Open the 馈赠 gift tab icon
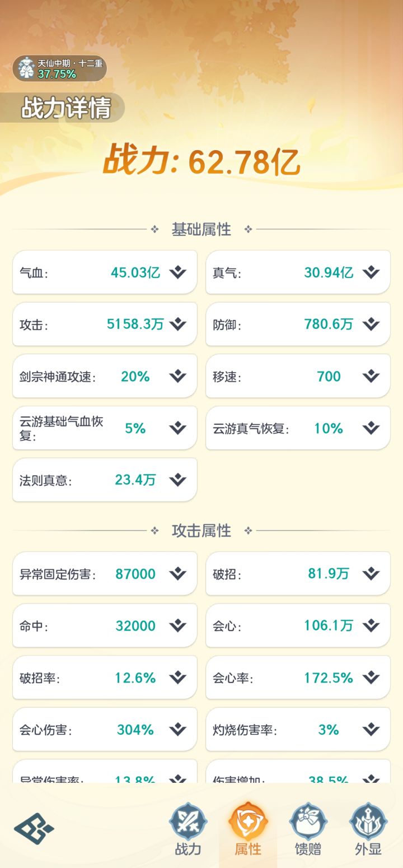The width and height of the screenshot is (403, 868). (308, 821)
